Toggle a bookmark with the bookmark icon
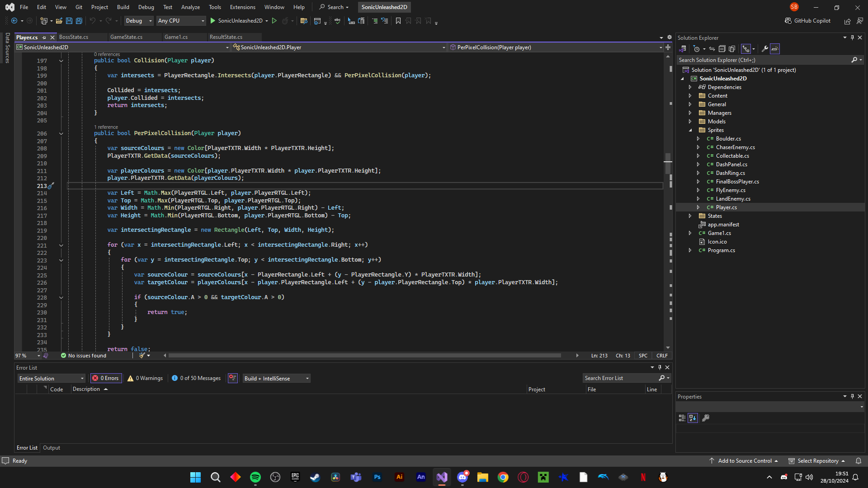Screen dimensions: 868x488 (398, 21)
